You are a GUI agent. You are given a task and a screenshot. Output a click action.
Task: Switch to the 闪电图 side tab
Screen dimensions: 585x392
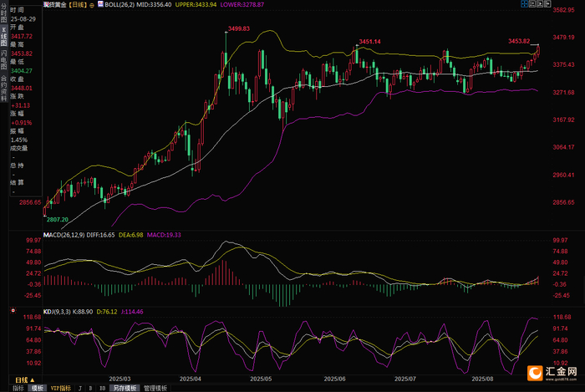point(3,59)
